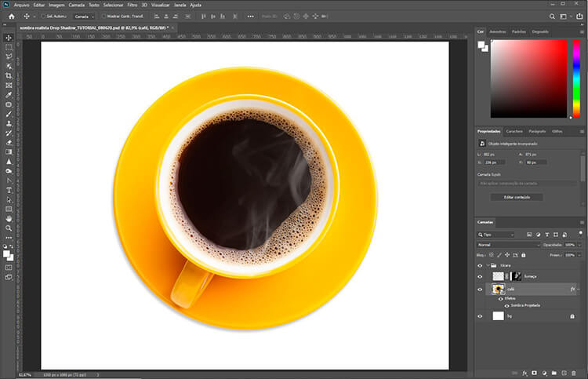Open the Normal blend mode dropdown
588x379 pixels.
point(508,245)
